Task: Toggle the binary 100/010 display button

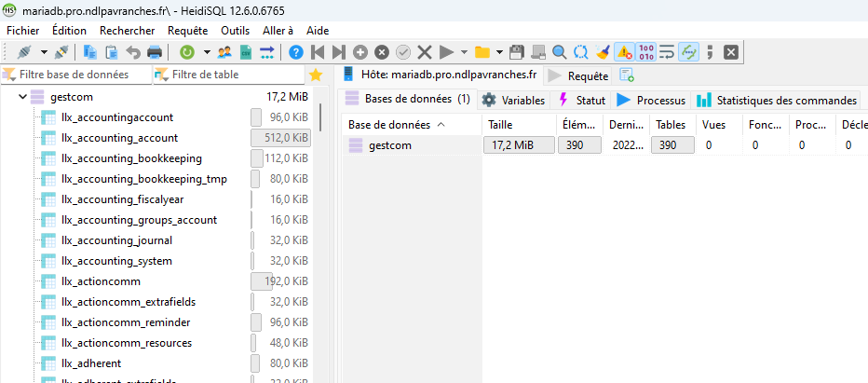Action: (645, 52)
